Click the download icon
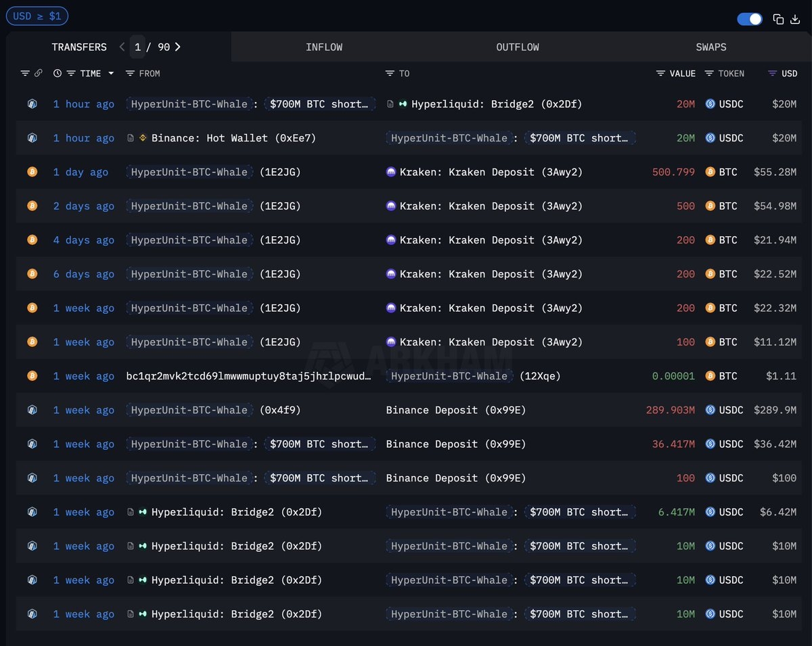This screenshot has width=812, height=646. (795, 19)
